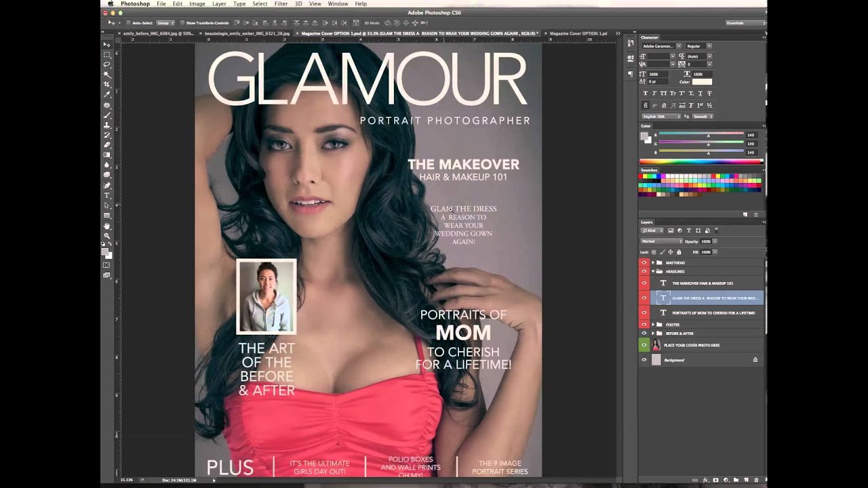Select the Eyedropper tool
Image resolution: width=868 pixels, height=488 pixels.
[107, 94]
